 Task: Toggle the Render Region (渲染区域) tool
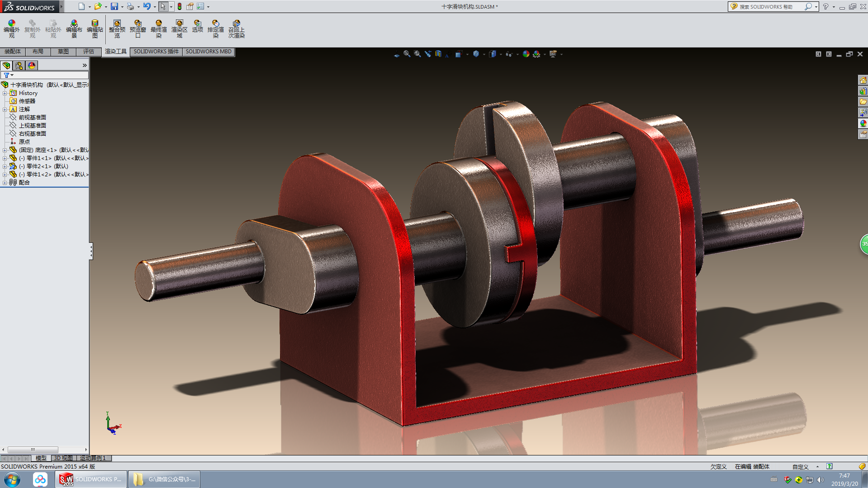click(180, 29)
